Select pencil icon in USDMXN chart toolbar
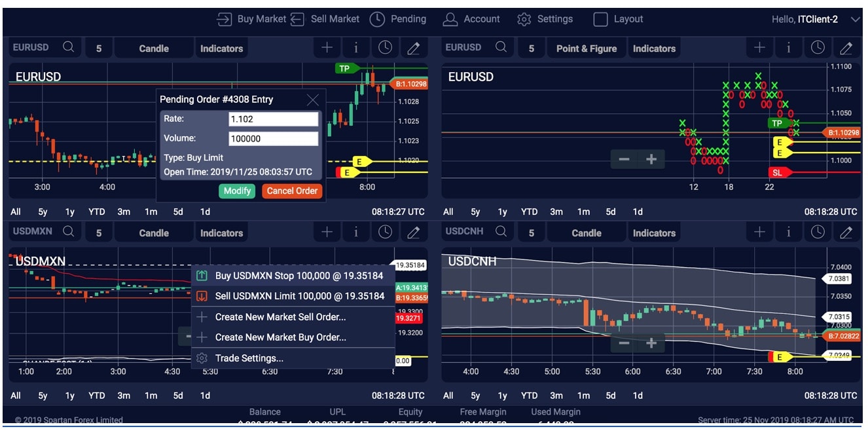Screen dimensions: 868x431 click(x=414, y=233)
